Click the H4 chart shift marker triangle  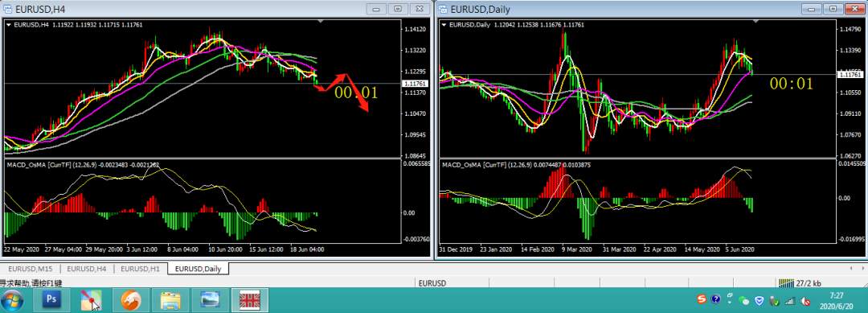(321, 22)
